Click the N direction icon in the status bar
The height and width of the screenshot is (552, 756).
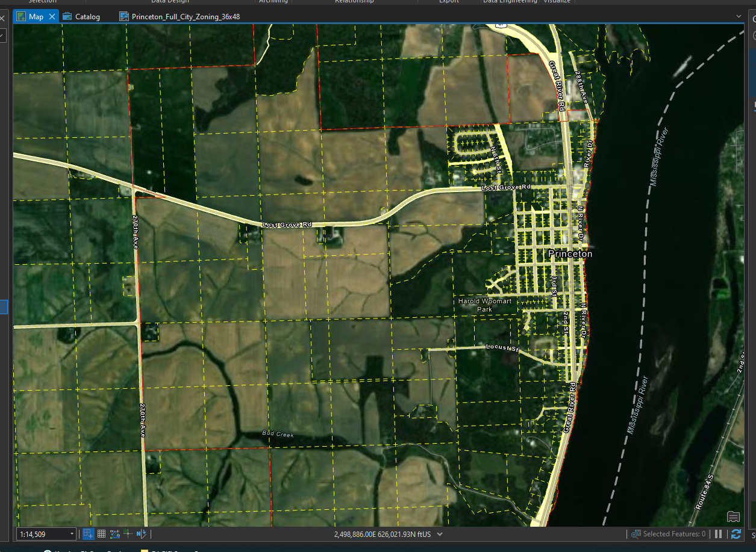142,534
